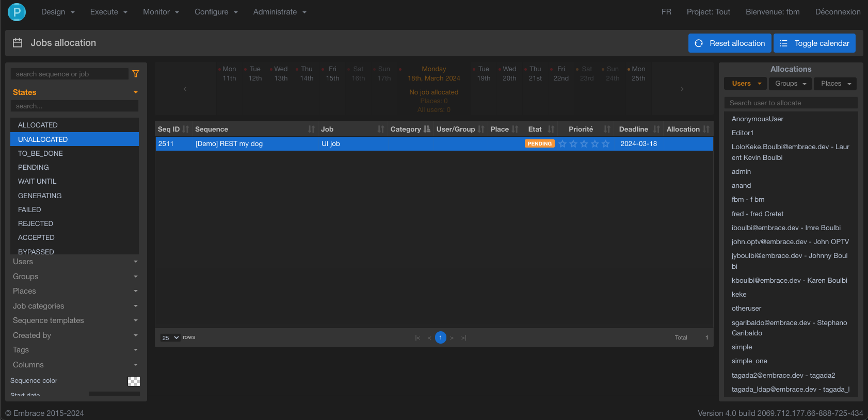Open the Execute menu
The image size is (868, 420).
[x=108, y=12]
